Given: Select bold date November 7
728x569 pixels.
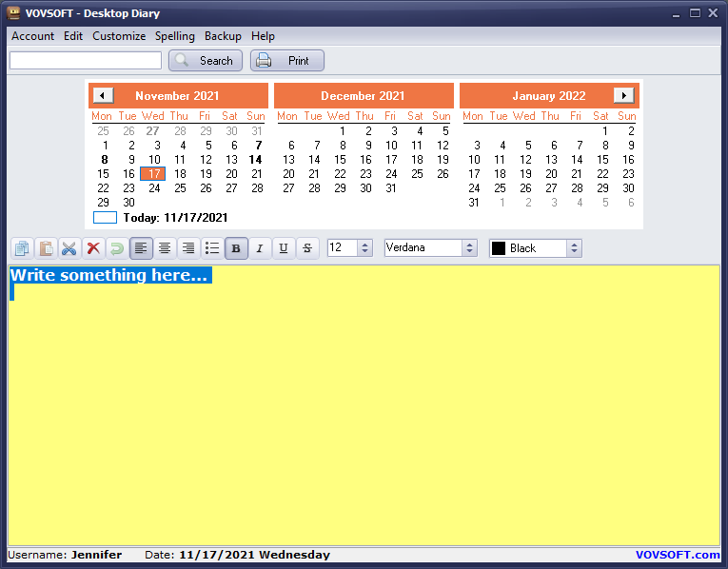Looking at the screenshot, I should (x=259, y=146).
